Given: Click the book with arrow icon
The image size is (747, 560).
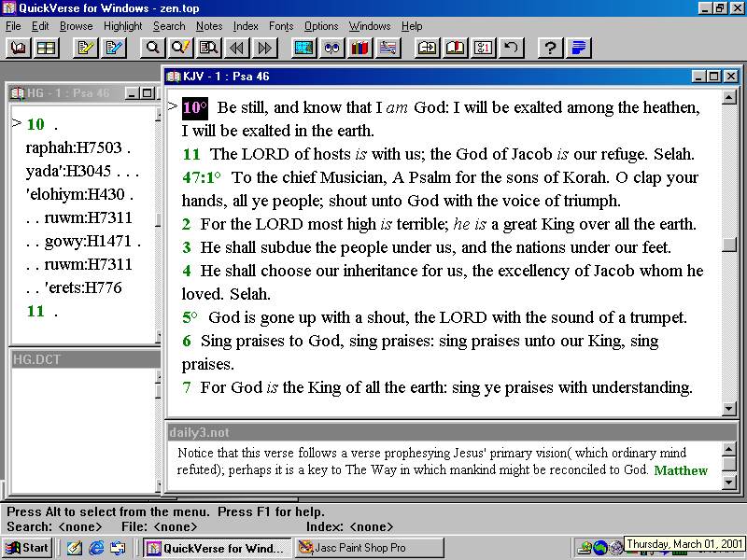Looking at the screenshot, I should pos(428,48).
